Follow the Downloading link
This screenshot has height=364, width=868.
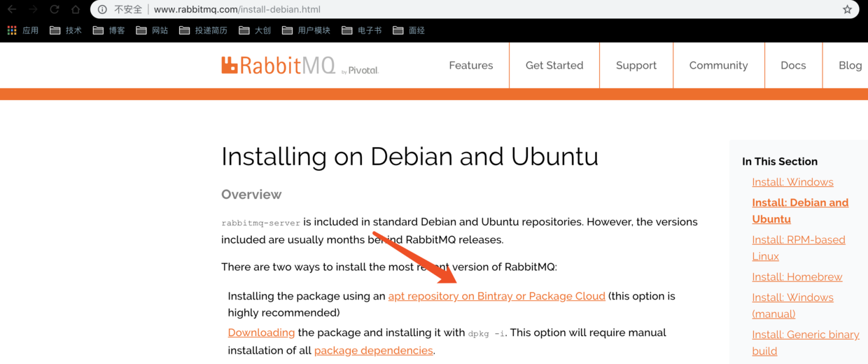point(261,332)
